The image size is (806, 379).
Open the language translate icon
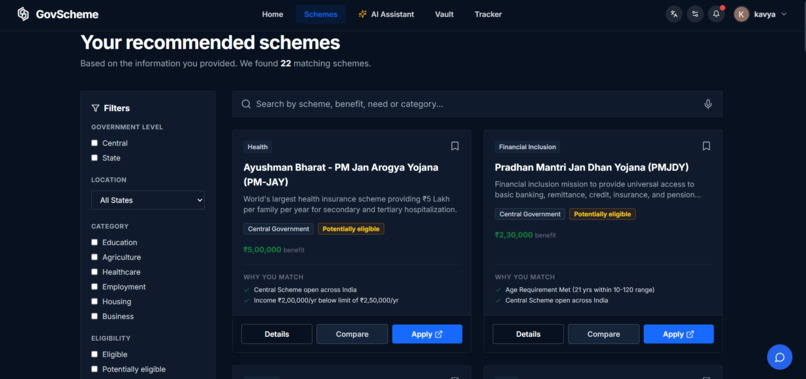point(674,14)
